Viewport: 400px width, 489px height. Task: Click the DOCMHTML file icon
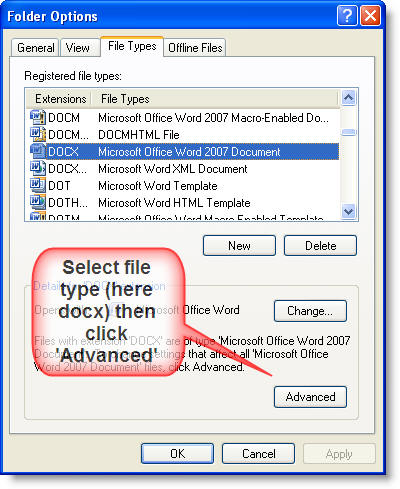click(x=37, y=134)
